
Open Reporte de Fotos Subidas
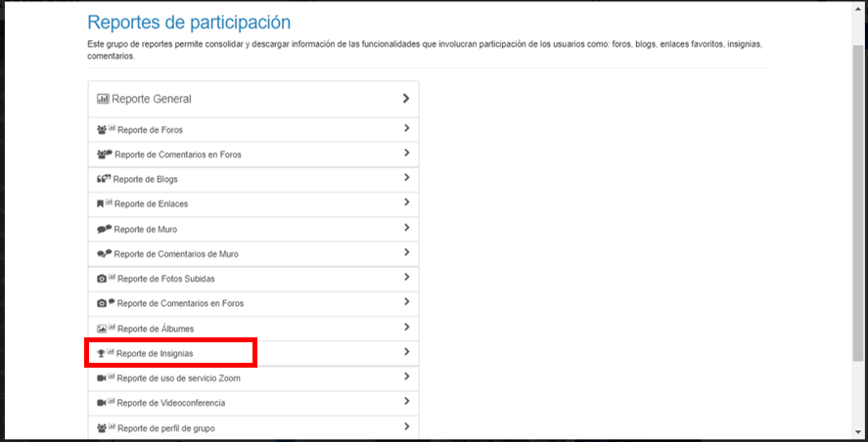253,279
